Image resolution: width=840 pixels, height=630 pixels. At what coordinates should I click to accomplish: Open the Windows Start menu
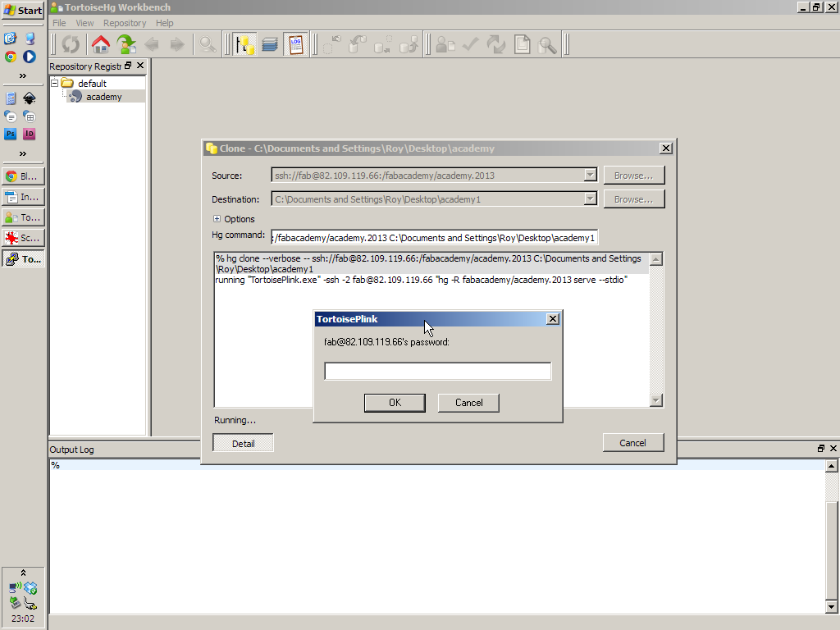(x=23, y=10)
